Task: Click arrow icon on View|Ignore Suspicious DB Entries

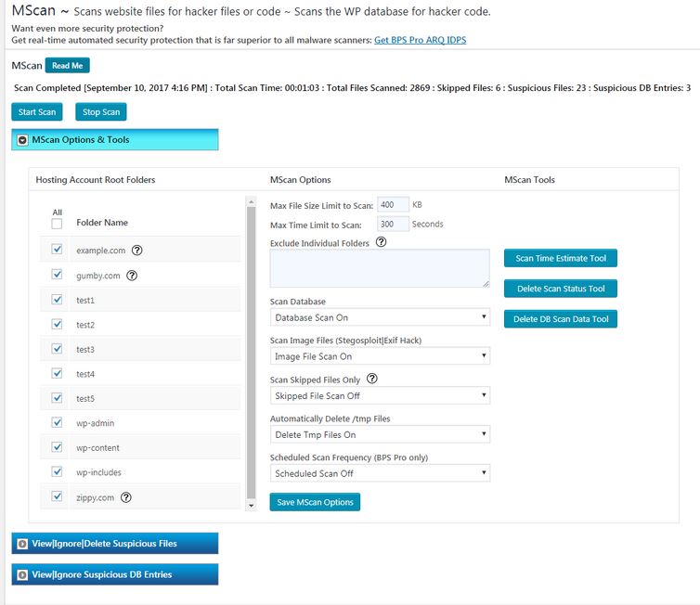Action: pos(22,575)
